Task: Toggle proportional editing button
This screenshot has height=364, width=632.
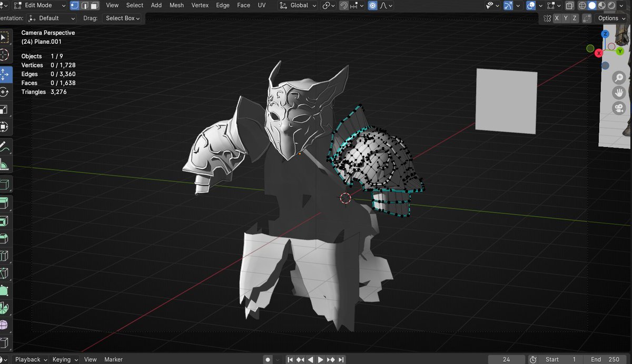Action: (373, 5)
